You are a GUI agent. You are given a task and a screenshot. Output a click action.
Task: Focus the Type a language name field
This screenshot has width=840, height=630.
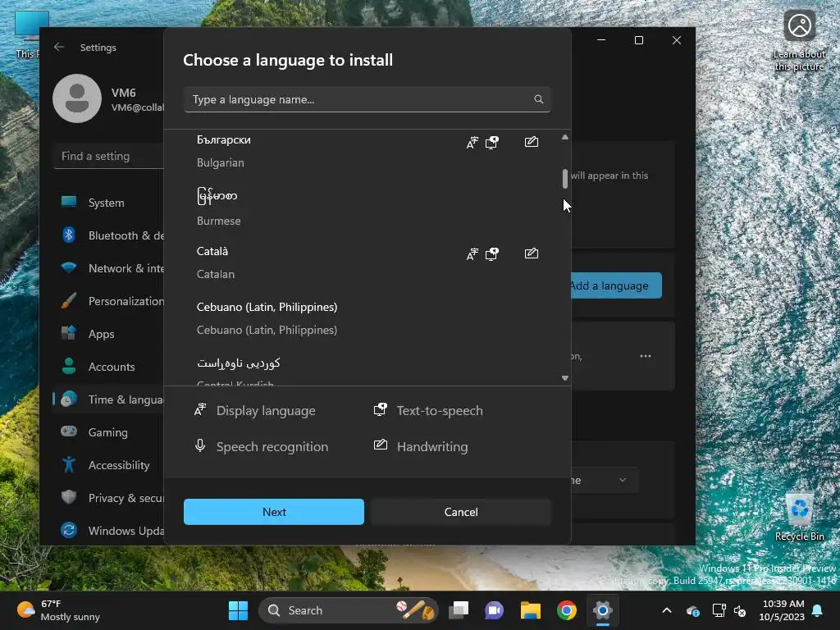pos(367,99)
